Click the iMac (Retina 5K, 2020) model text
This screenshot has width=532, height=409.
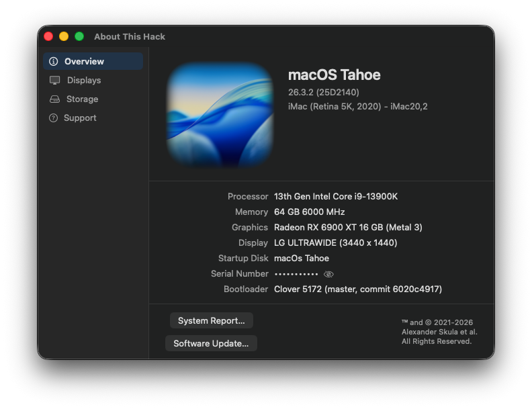[357, 107]
